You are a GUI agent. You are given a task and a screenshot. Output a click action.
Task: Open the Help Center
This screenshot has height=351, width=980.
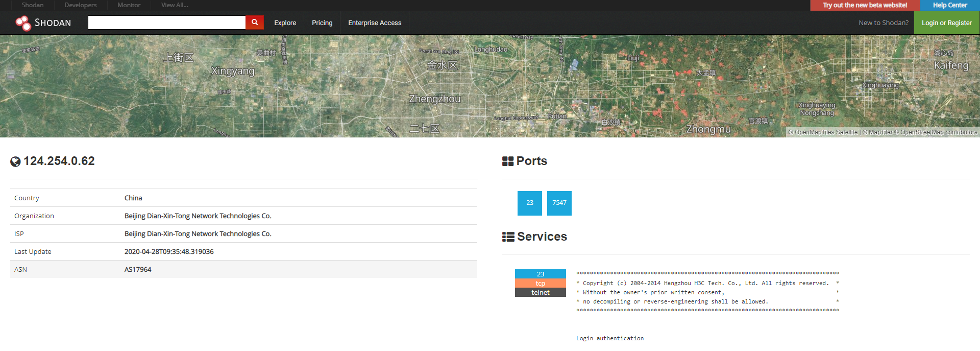tap(950, 5)
